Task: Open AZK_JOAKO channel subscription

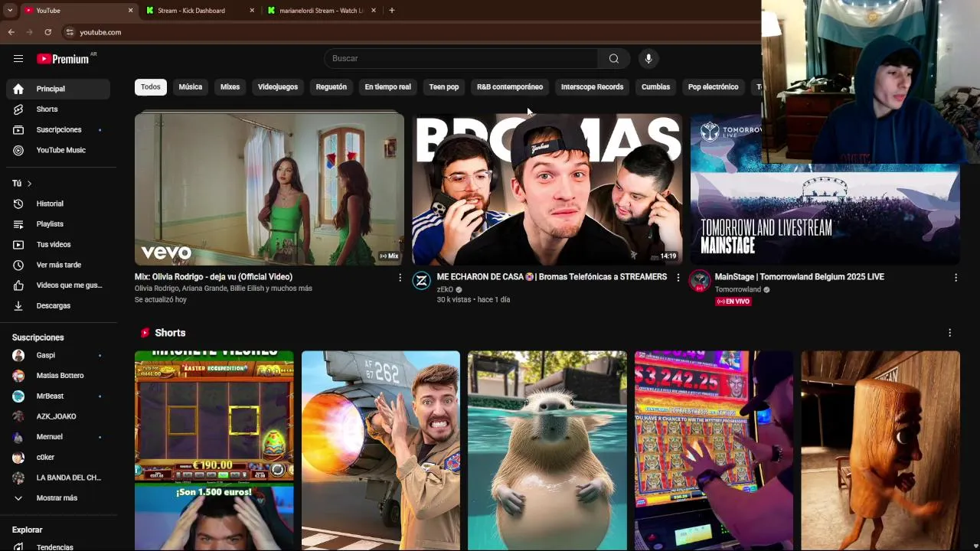Action: 58,416
